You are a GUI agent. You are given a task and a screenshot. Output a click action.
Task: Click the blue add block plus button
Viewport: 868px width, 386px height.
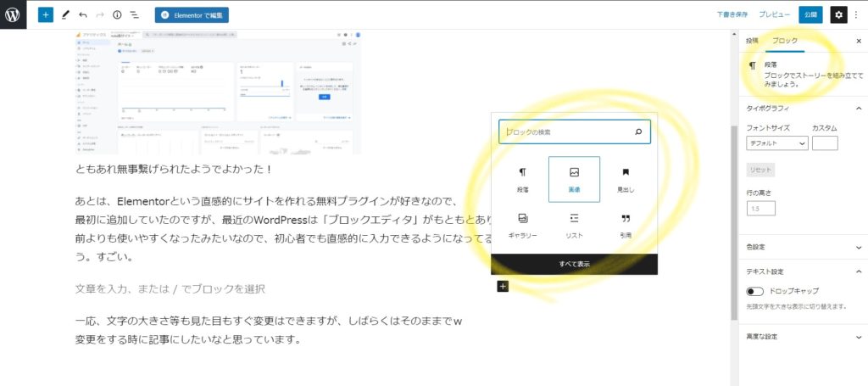(x=45, y=14)
